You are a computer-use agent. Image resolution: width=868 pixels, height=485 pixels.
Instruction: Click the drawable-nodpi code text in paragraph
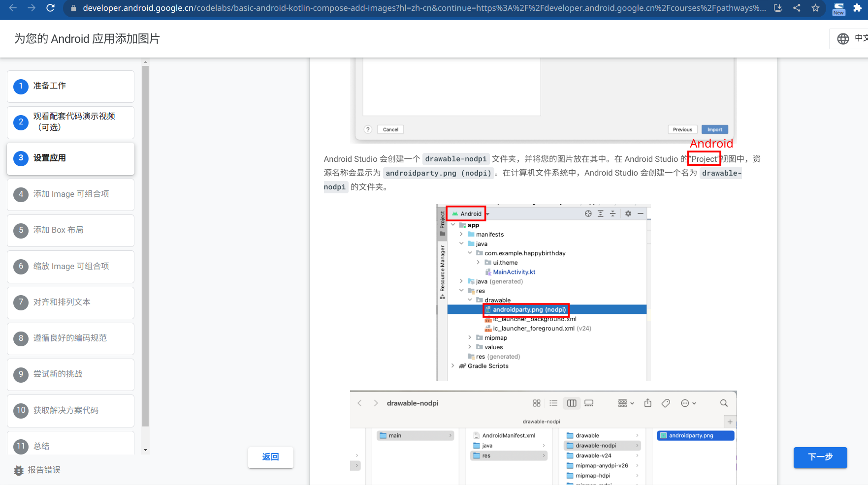[x=456, y=159]
